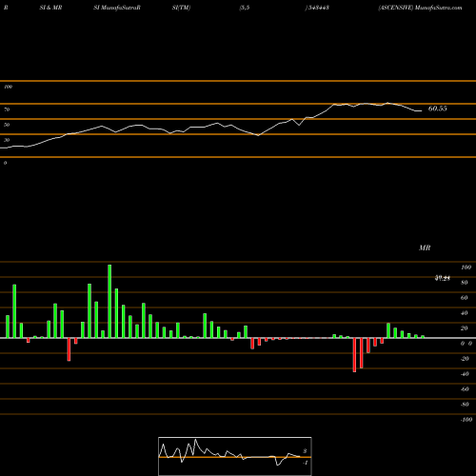Click the MR right-axis label 20
Viewport: 476px width, 476px height.
tap(465, 328)
